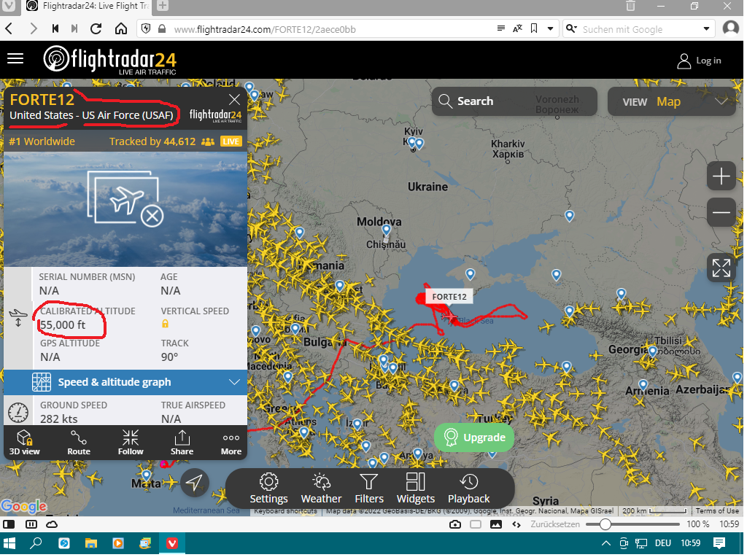Center map on my location
747x560 pixels.
click(x=194, y=483)
